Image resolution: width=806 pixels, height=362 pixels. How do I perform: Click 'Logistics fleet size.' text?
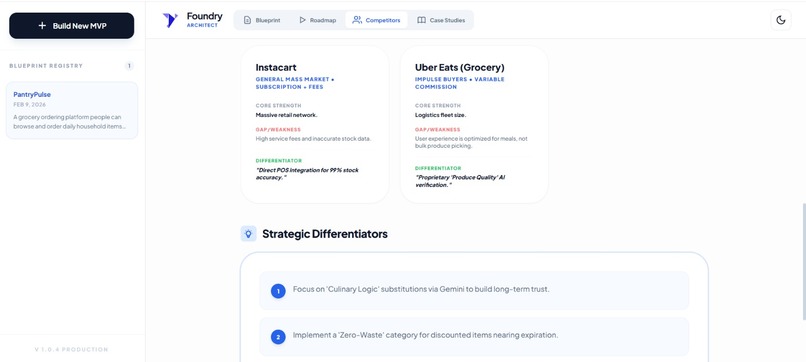(x=441, y=115)
